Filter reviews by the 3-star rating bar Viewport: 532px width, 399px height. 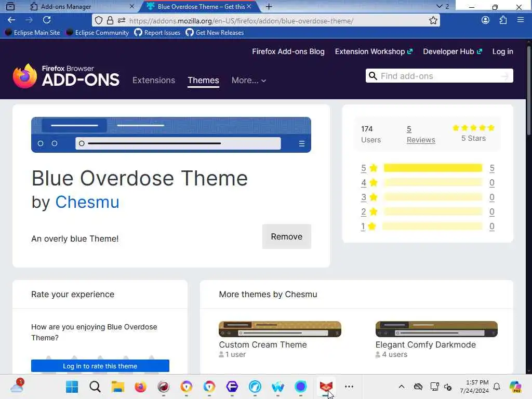433,197
